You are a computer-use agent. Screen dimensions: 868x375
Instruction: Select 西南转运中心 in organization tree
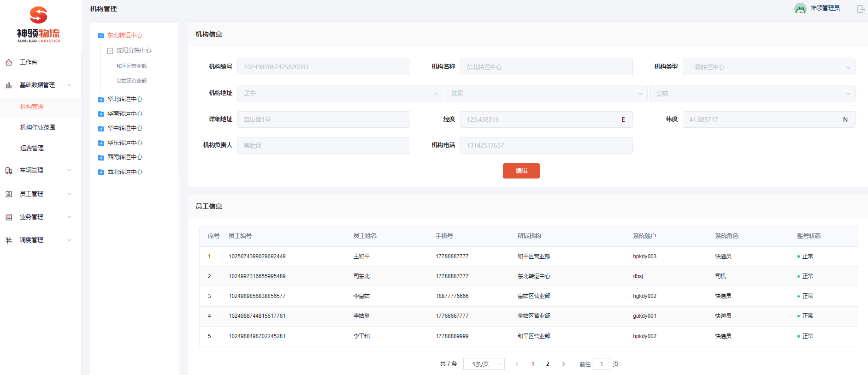coord(125,157)
